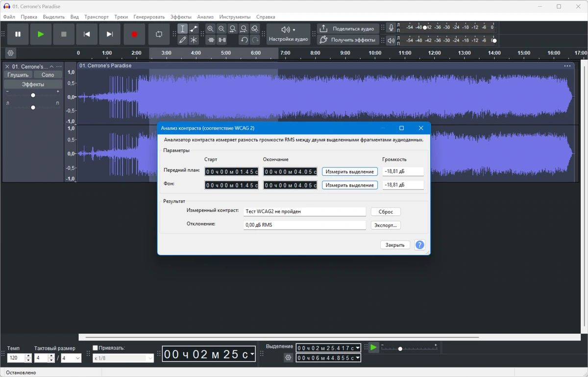Click the Pause playback button
The width and height of the screenshot is (588, 377).
point(18,34)
